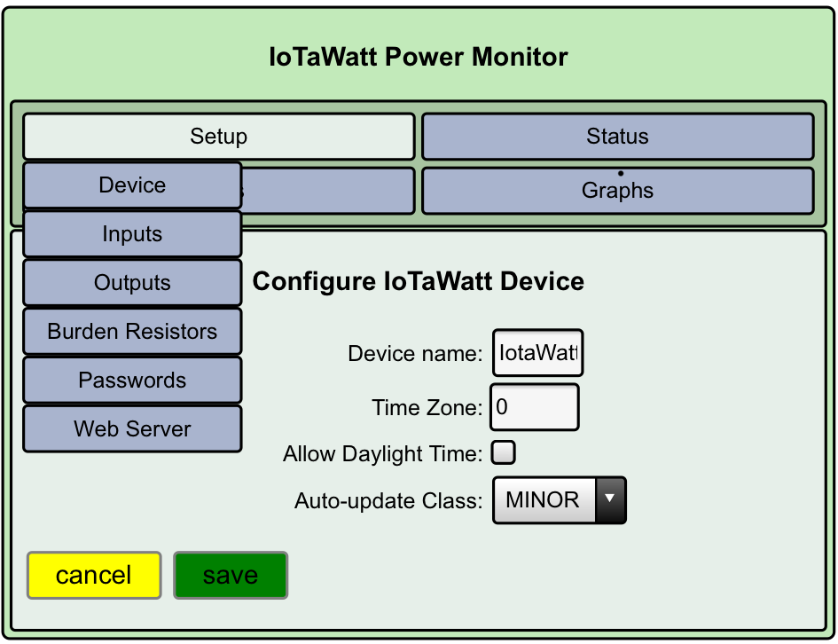Choose Outputs in the Setup menu
This screenshot has width=838, height=644.
[x=132, y=283]
